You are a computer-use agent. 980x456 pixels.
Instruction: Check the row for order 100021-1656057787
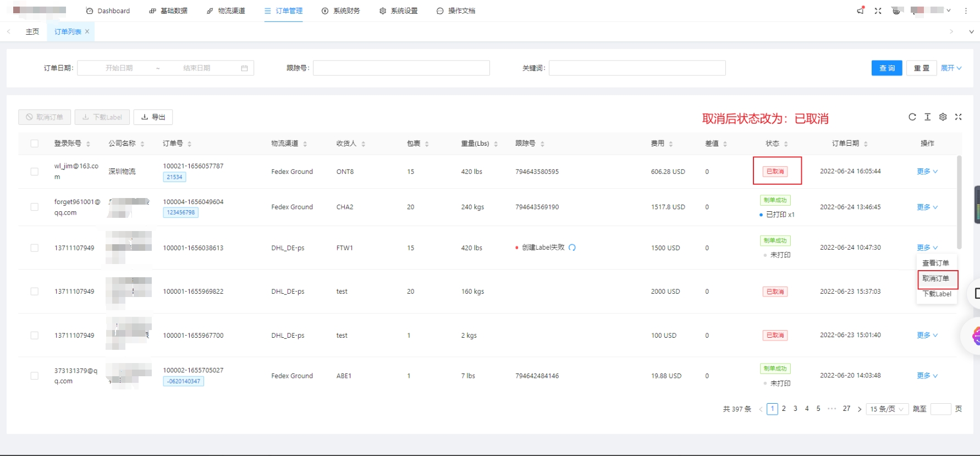[x=35, y=172]
